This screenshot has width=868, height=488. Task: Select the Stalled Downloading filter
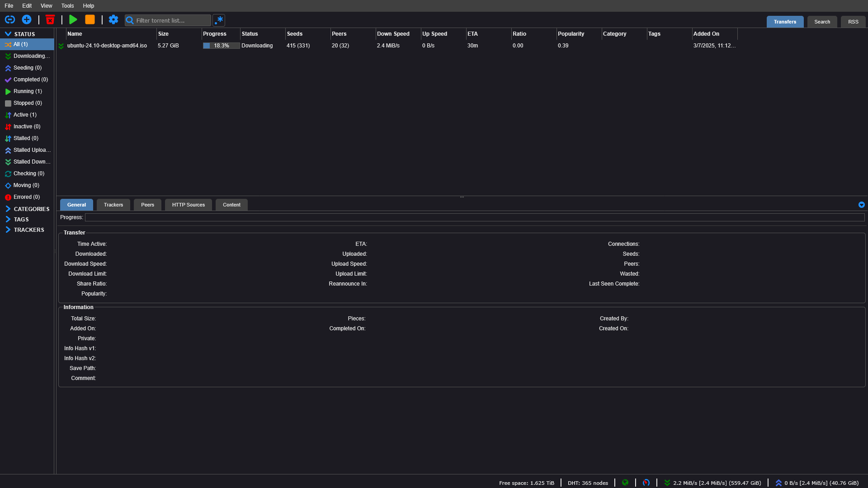pyautogui.click(x=27, y=162)
